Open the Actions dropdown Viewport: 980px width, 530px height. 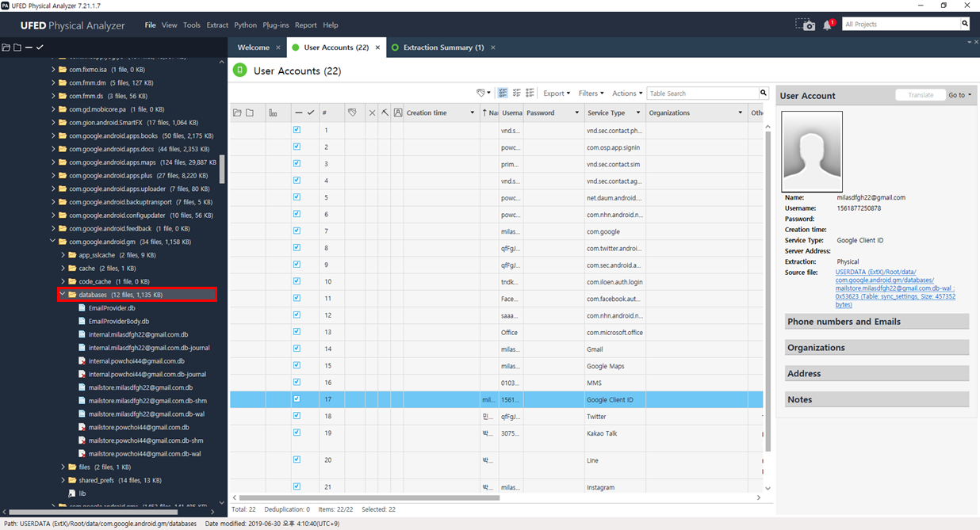627,93
